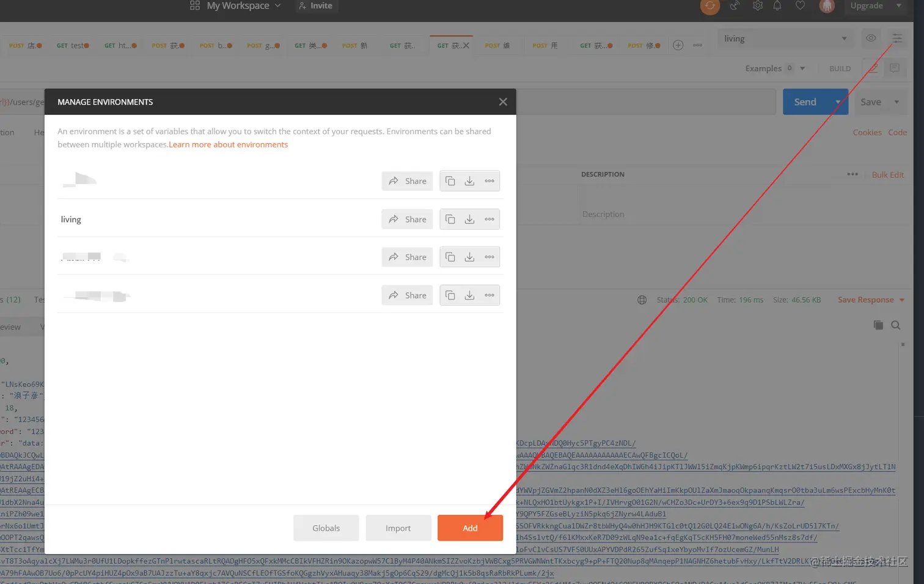Click the Invite button

316,6
